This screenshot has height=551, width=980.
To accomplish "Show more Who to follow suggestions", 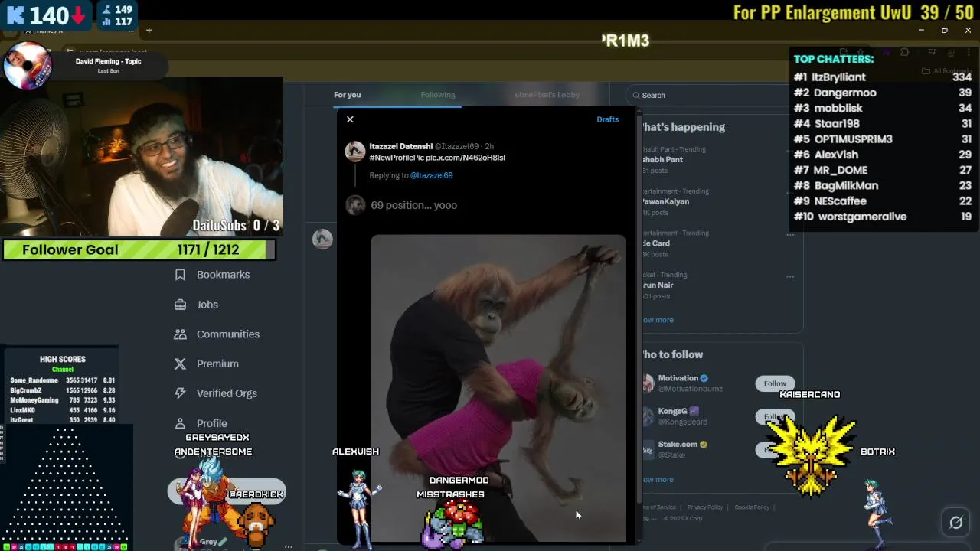I will pos(658,480).
